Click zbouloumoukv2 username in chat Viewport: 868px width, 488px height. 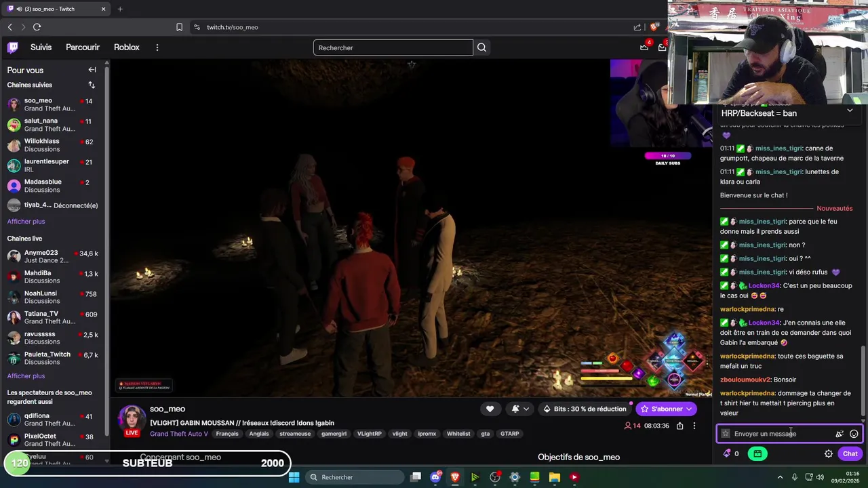pos(745,380)
